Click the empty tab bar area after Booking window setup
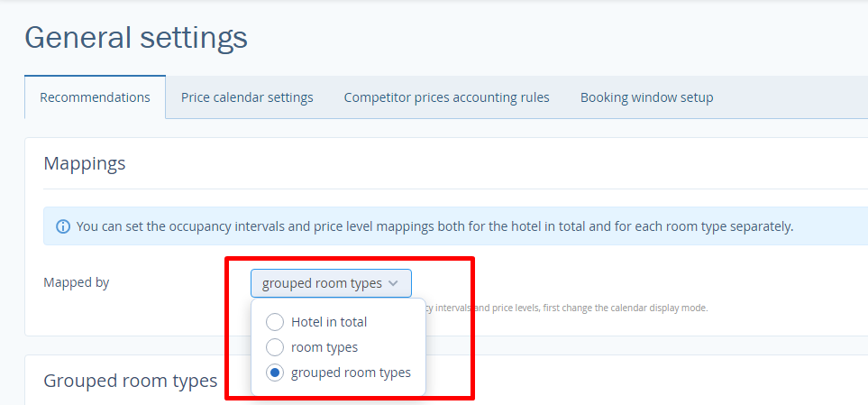The image size is (868, 405). coord(793,97)
